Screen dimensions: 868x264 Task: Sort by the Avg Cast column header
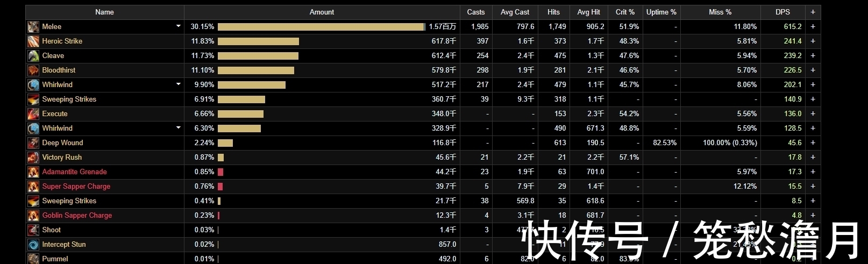[515, 12]
